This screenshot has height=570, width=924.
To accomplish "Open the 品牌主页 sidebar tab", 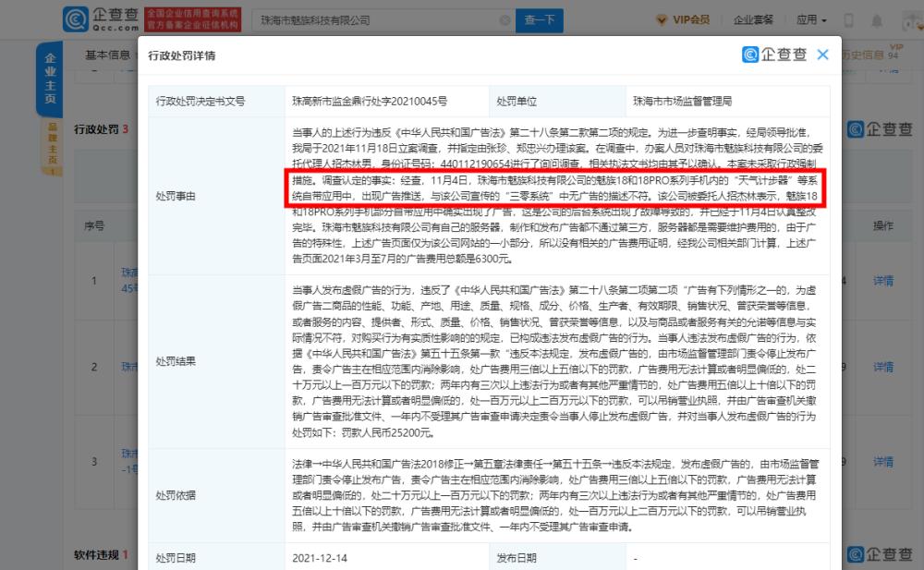I will [52, 146].
